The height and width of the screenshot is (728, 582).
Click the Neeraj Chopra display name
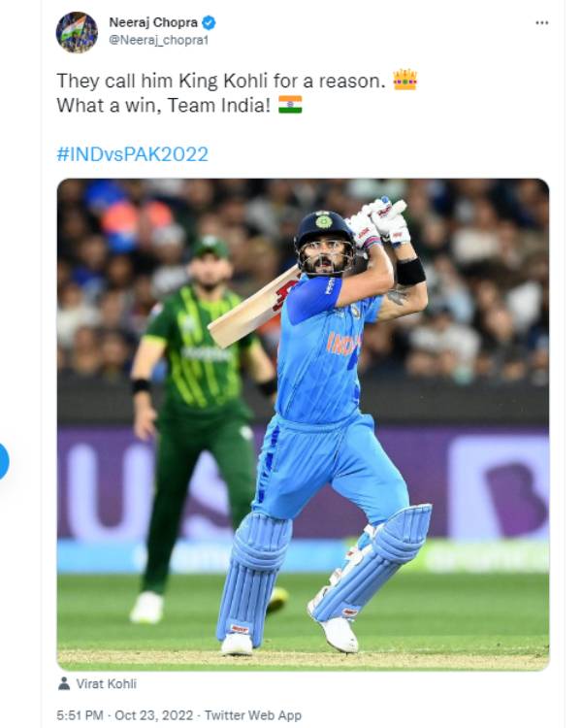pos(153,22)
